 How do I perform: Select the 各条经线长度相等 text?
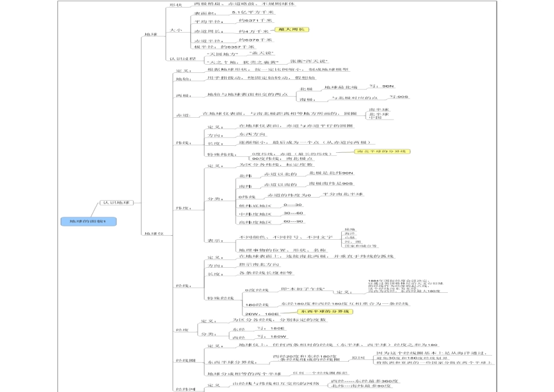(x=266, y=273)
